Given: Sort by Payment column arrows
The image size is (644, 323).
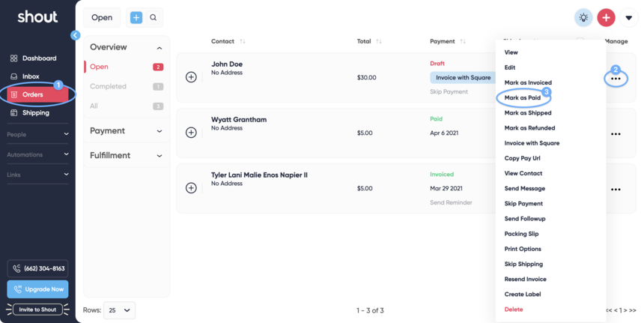Looking at the screenshot, I should (463, 41).
